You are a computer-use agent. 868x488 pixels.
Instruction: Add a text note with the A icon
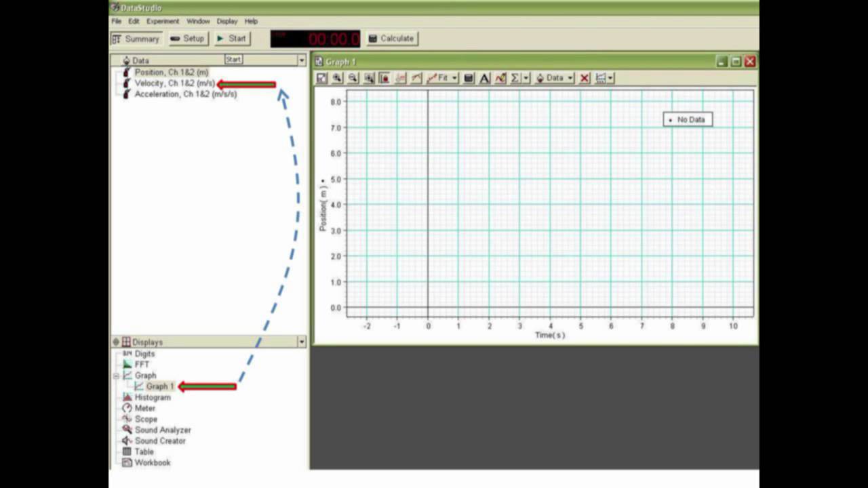point(484,78)
